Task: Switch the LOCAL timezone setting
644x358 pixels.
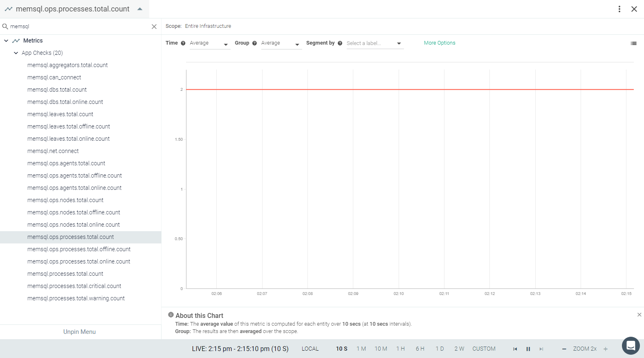Action: [310, 349]
